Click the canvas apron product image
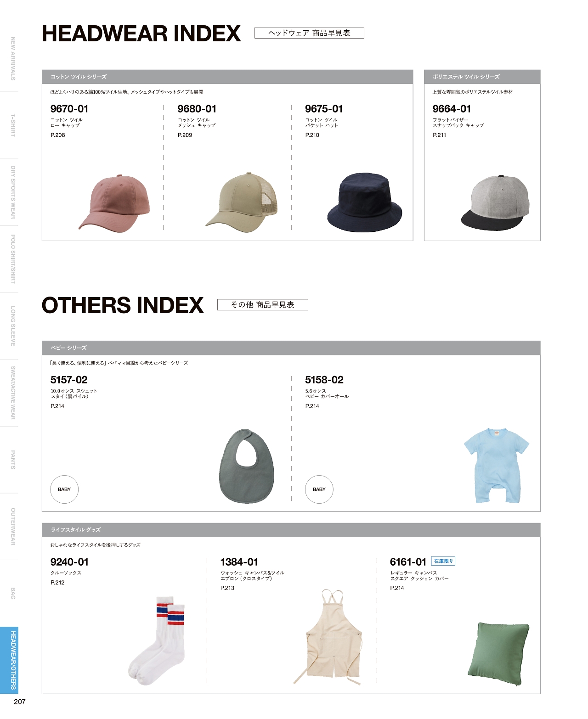588x719 pixels. 328,637
